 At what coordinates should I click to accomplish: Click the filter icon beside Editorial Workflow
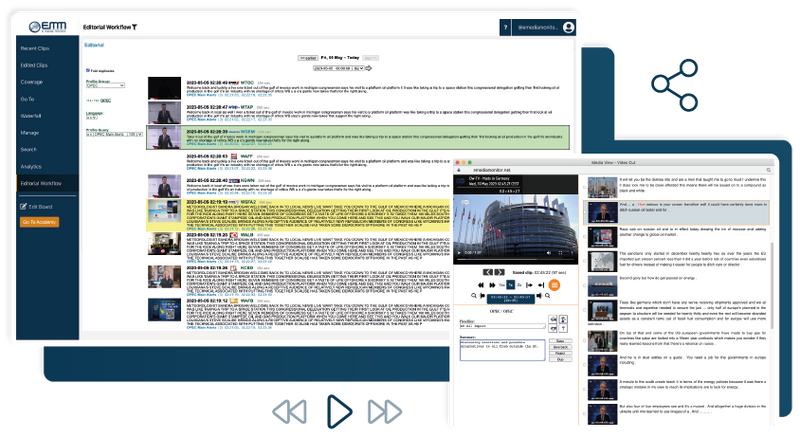(135, 26)
